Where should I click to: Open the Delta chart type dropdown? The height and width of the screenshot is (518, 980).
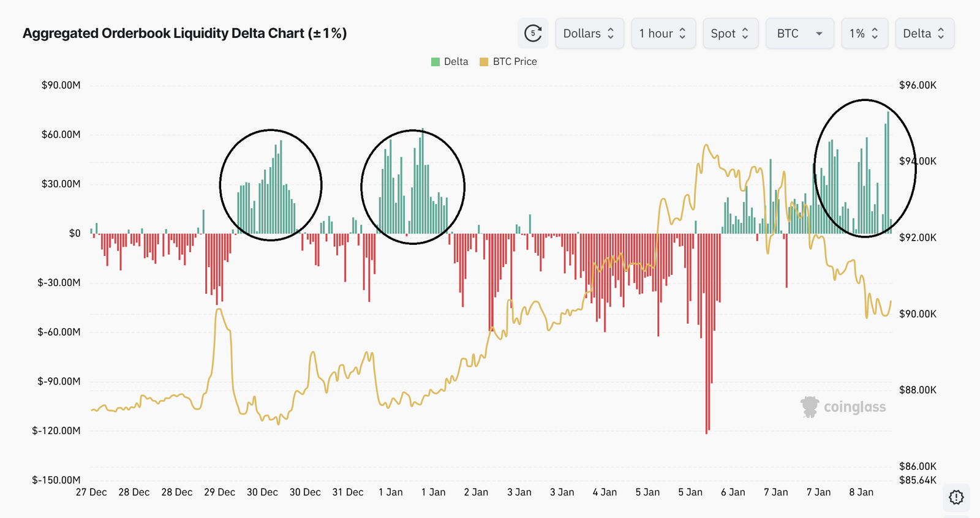[x=924, y=34]
